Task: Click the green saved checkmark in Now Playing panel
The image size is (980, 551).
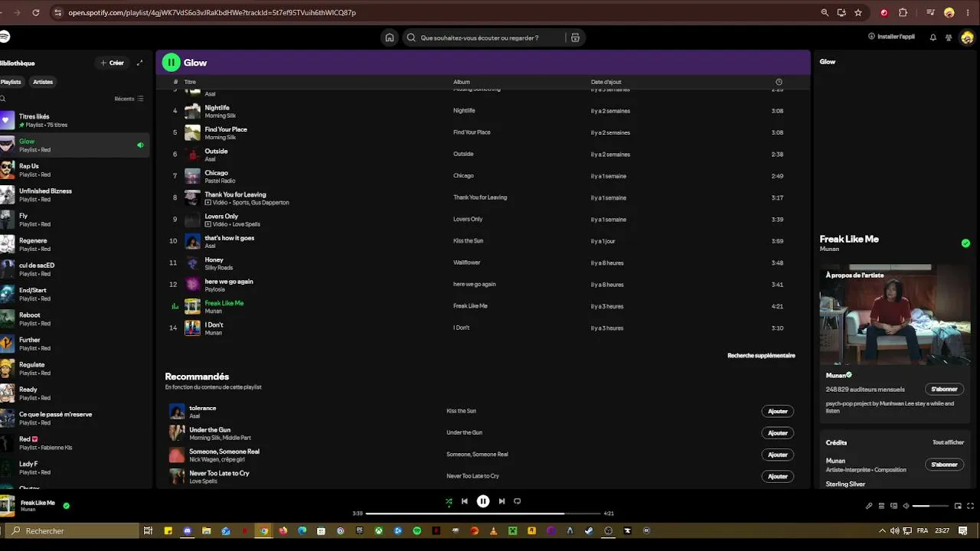Action: 965,243
